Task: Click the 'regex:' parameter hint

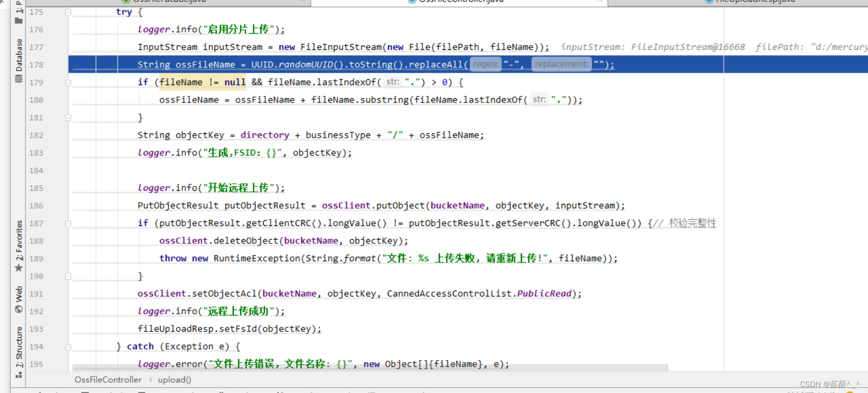Action: click(485, 64)
